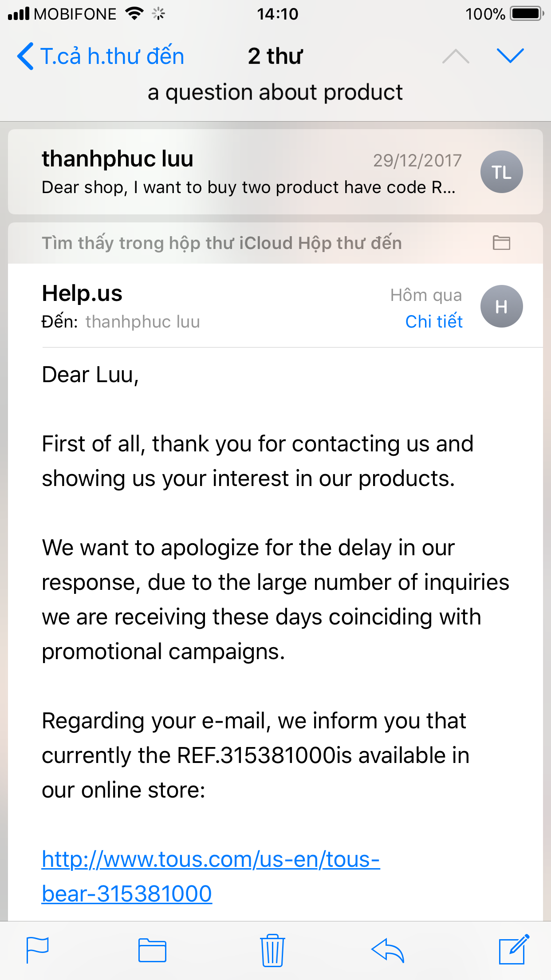
Task: Open the move-to-folder icon in bottom toolbar
Action: pos(152,950)
